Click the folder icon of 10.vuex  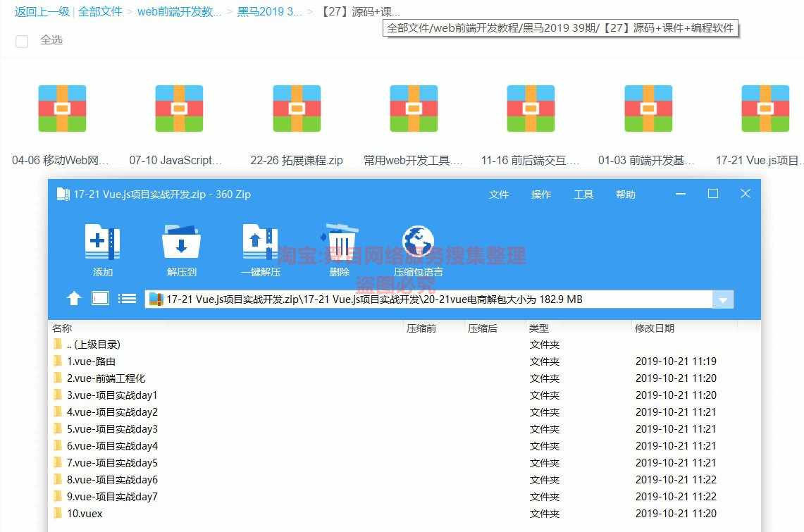point(58,513)
